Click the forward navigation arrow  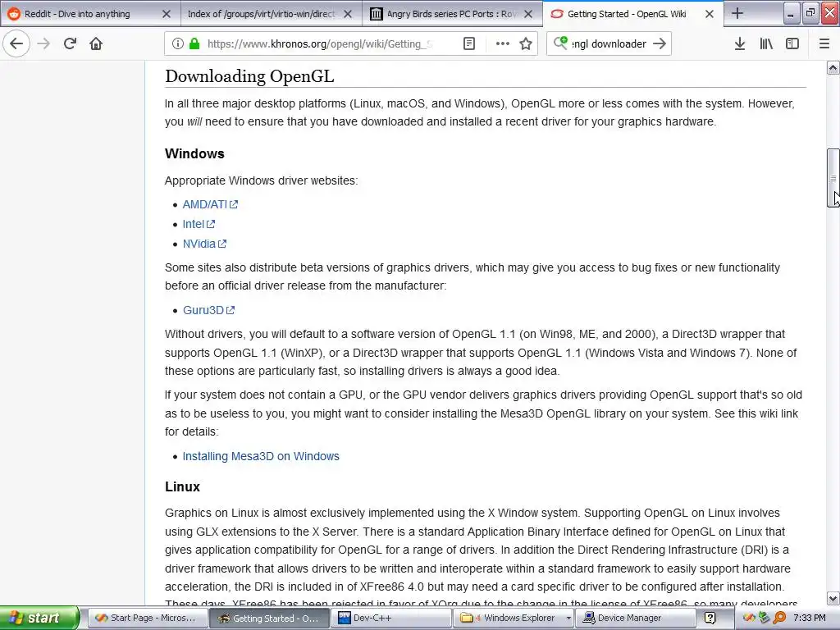click(43, 43)
